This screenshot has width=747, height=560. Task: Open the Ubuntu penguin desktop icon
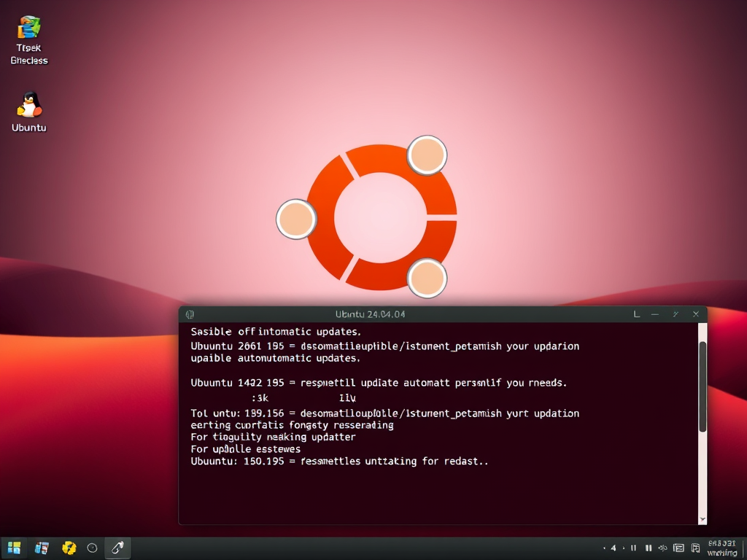click(29, 111)
